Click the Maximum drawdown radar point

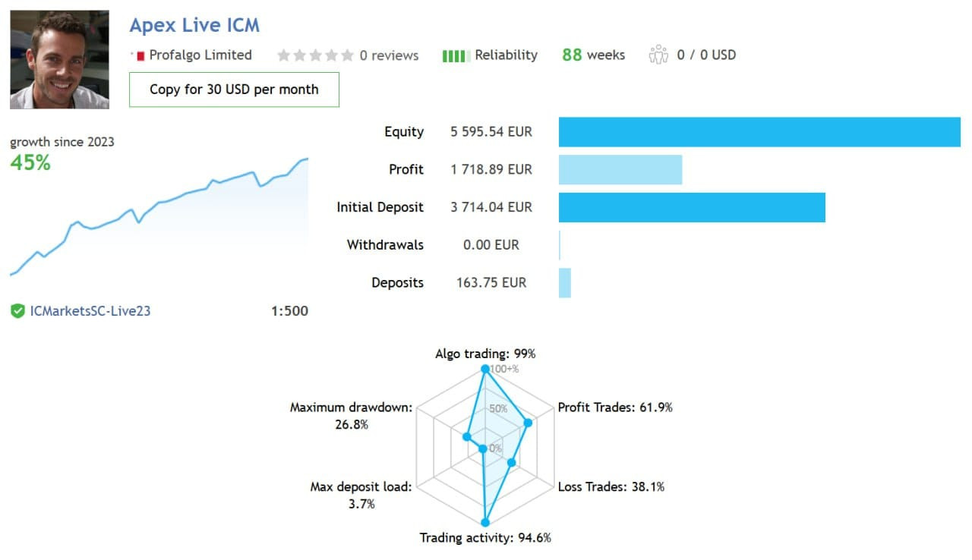[467, 436]
